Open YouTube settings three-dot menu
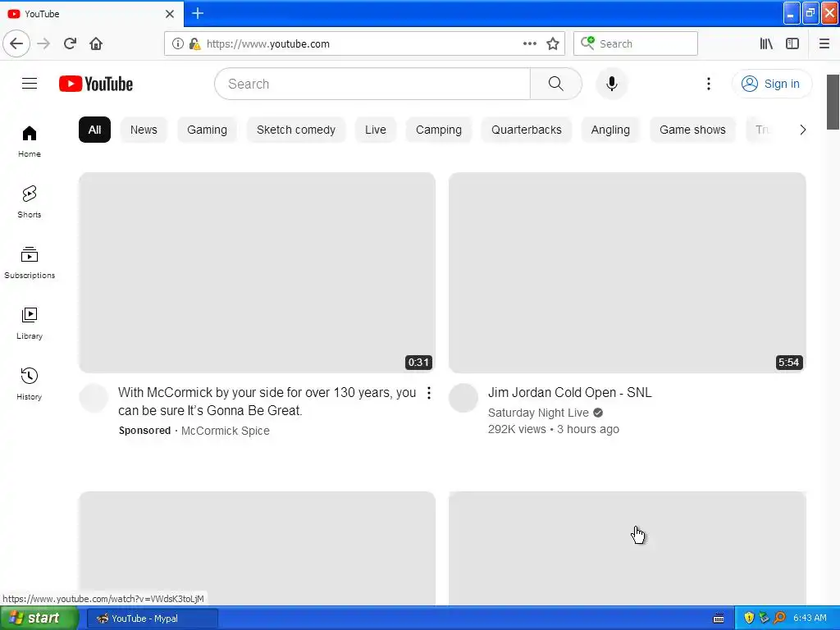The image size is (840, 630). point(708,84)
